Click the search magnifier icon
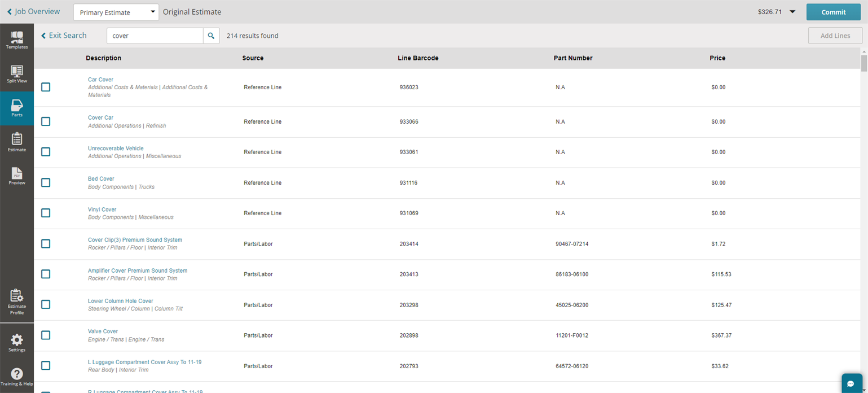The image size is (868, 393). tap(211, 36)
